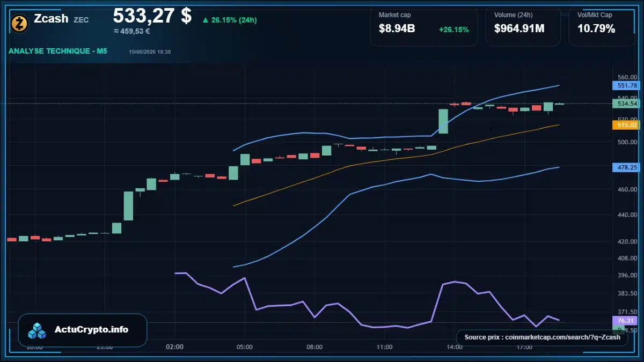Click the 26.15% (24h) change text
Viewport: 644px width, 362px height.
[234, 20]
